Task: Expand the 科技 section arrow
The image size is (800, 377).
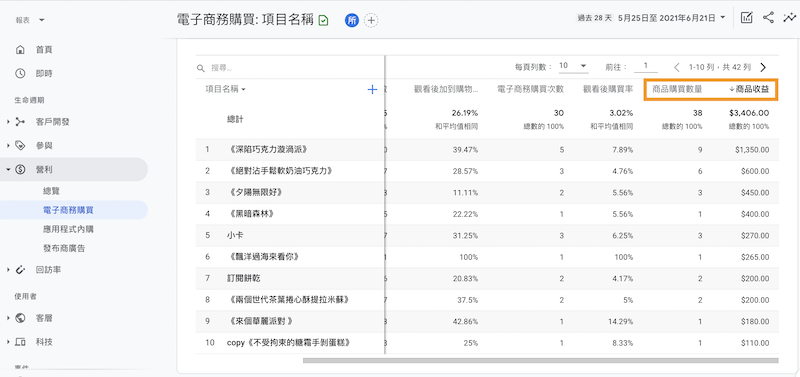Action: pos(8,342)
